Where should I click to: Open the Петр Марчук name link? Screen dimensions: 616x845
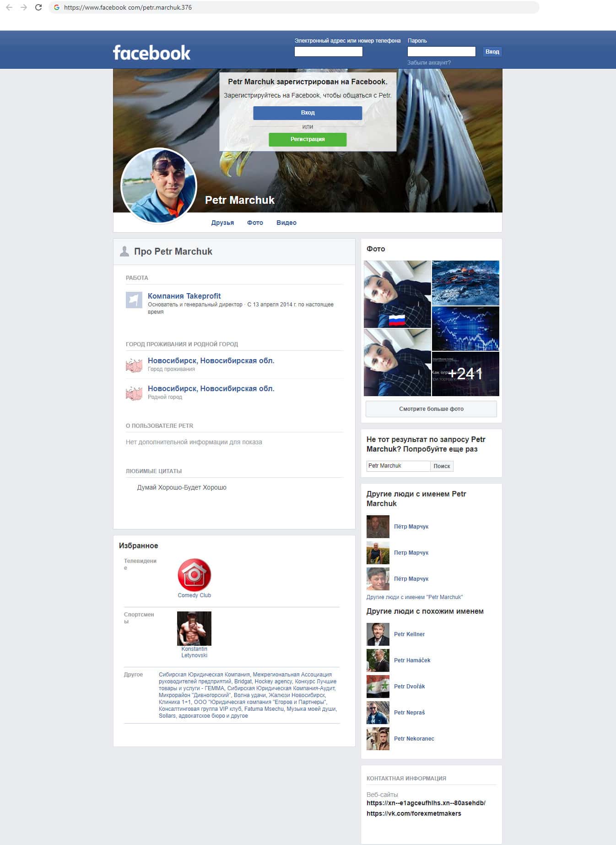[411, 553]
